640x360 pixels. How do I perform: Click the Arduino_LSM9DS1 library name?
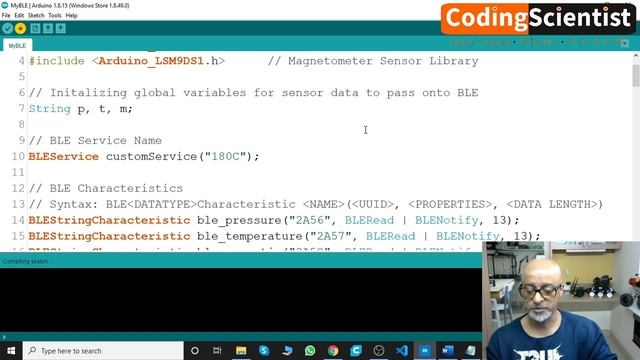(151, 61)
